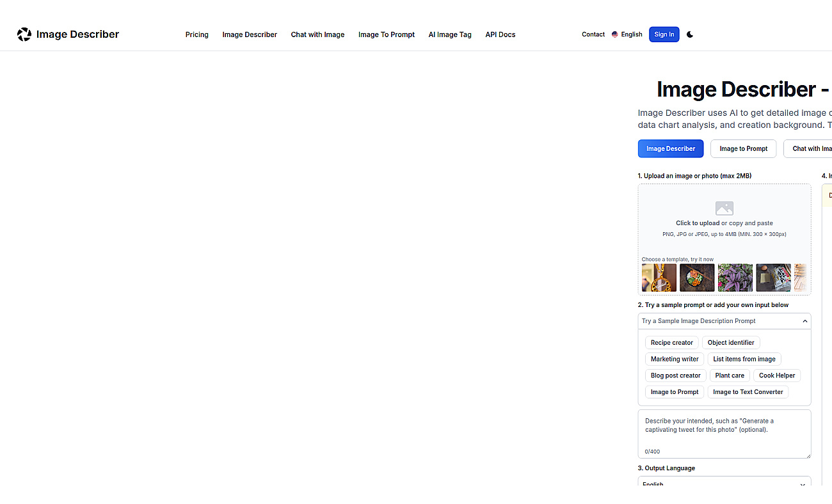This screenshot has height=504, width=832.
Task: Pick the Cook Helper sample prompt
Action: click(777, 376)
